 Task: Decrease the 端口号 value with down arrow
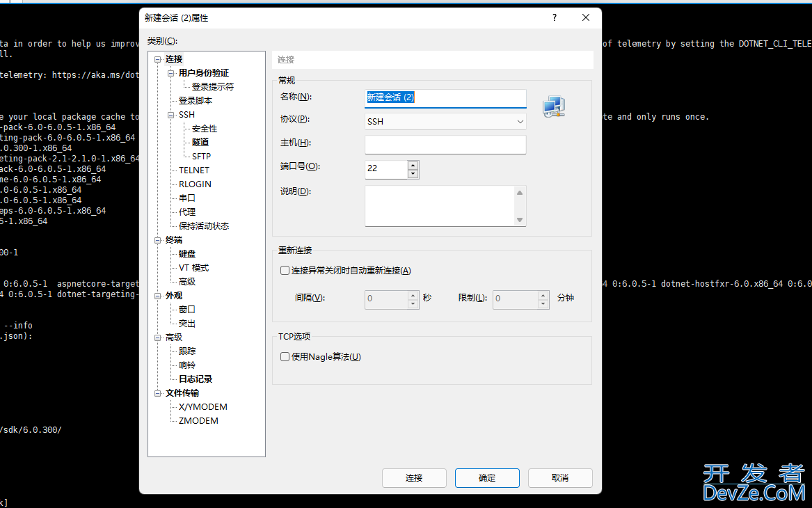413,174
